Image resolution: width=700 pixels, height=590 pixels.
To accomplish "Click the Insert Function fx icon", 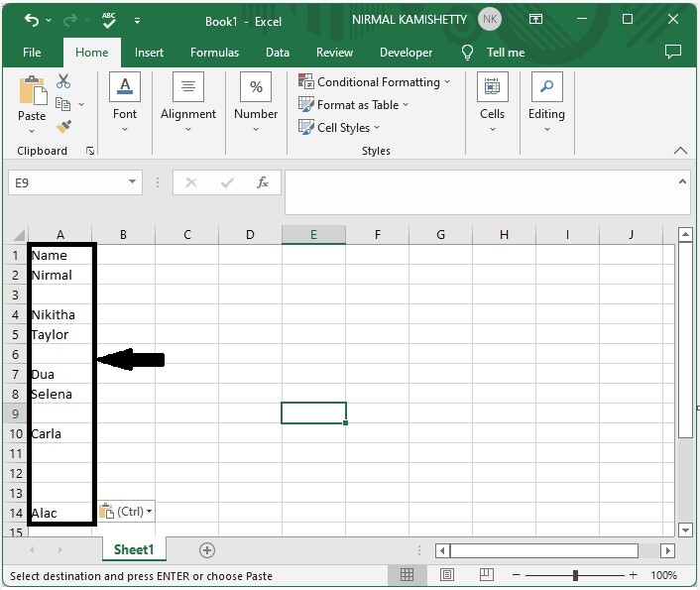I will click(x=263, y=182).
